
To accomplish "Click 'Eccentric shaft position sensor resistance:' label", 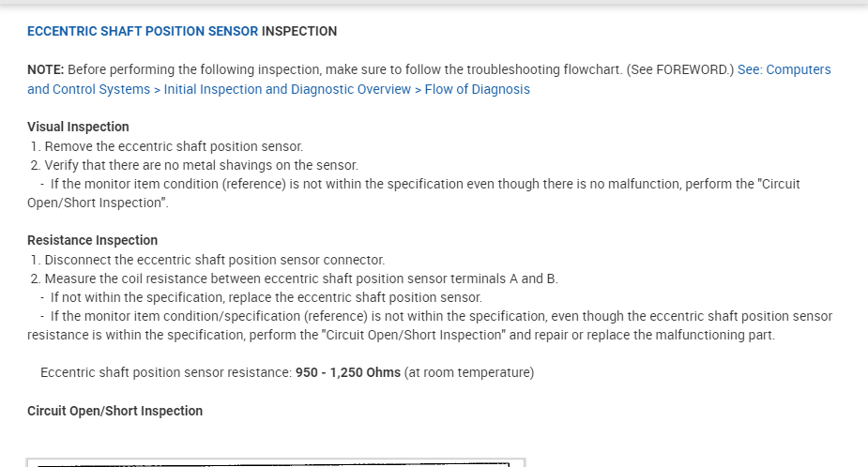I will 166,372.
